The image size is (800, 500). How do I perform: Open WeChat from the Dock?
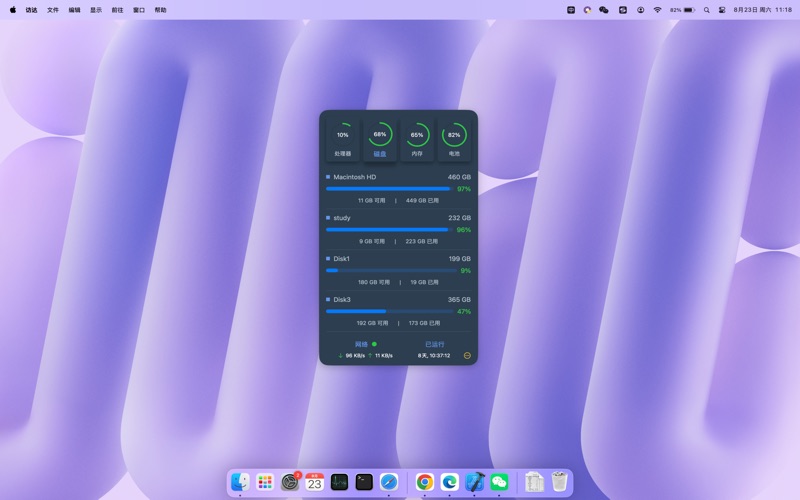click(499, 482)
